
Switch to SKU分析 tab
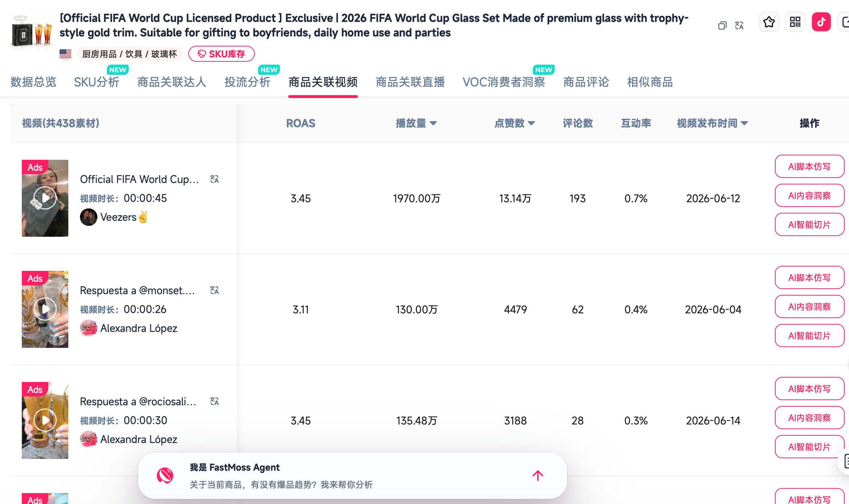coord(97,82)
